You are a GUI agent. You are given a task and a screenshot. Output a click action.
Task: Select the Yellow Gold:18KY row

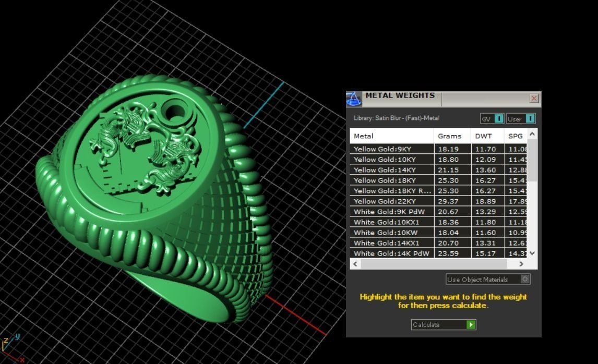coord(438,180)
